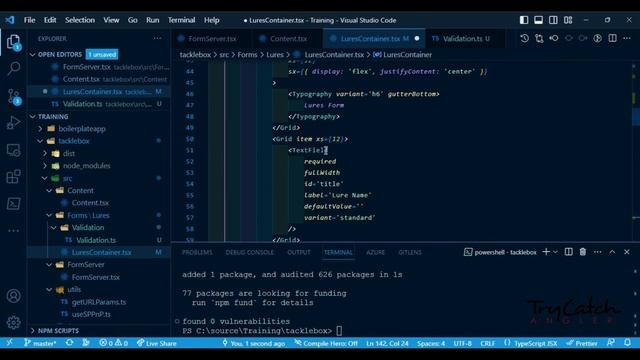Open editor More Actions menu
The width and height of the screenshot is (640, 360).
(x=627, y=38)
